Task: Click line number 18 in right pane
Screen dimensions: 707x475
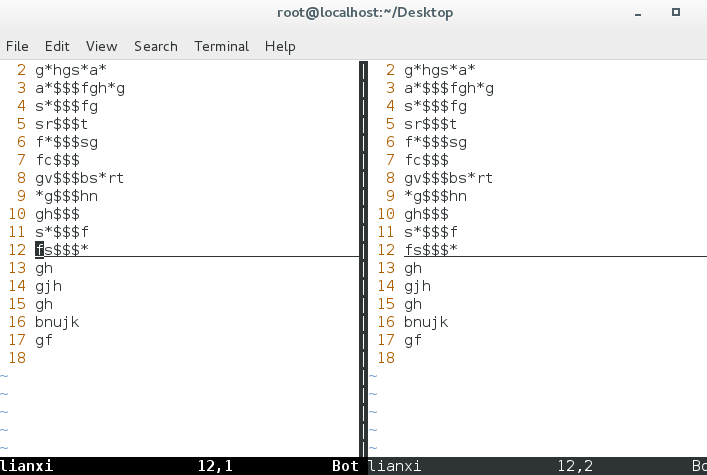Action: point(386,358)
